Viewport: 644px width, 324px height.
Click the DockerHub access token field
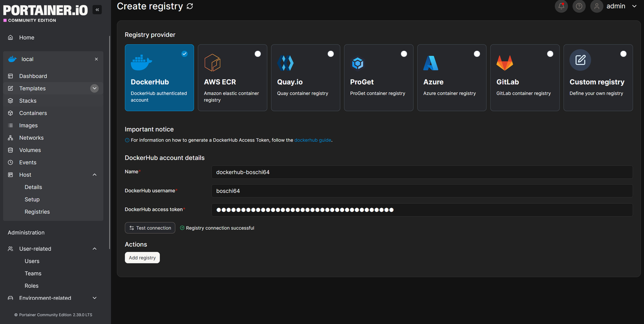click(422, 210)
